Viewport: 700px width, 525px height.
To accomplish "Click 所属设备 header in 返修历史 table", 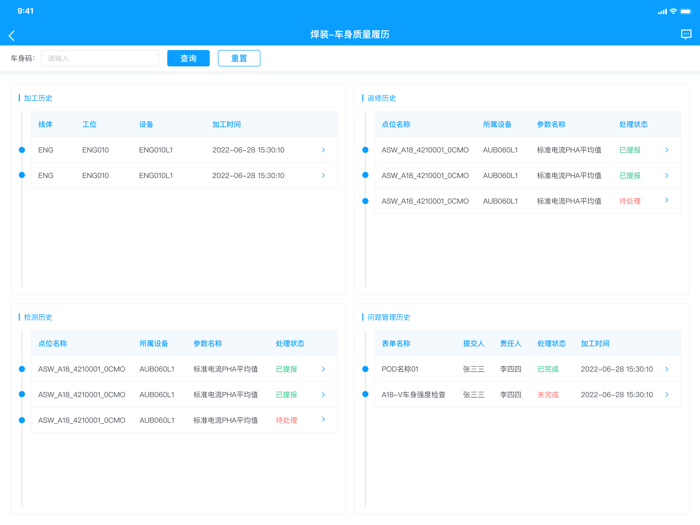I will [497, 125].
